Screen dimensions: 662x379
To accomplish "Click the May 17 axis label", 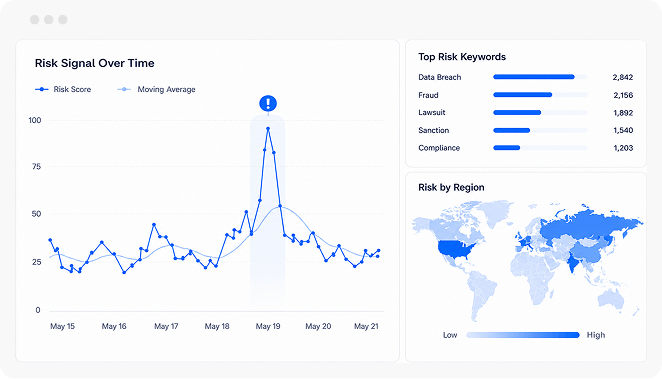I will click(x=166, y=326).
